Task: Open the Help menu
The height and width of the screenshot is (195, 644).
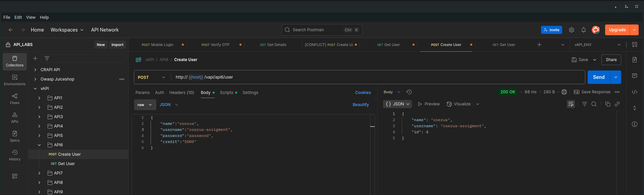Action: [x=44, y=17]
